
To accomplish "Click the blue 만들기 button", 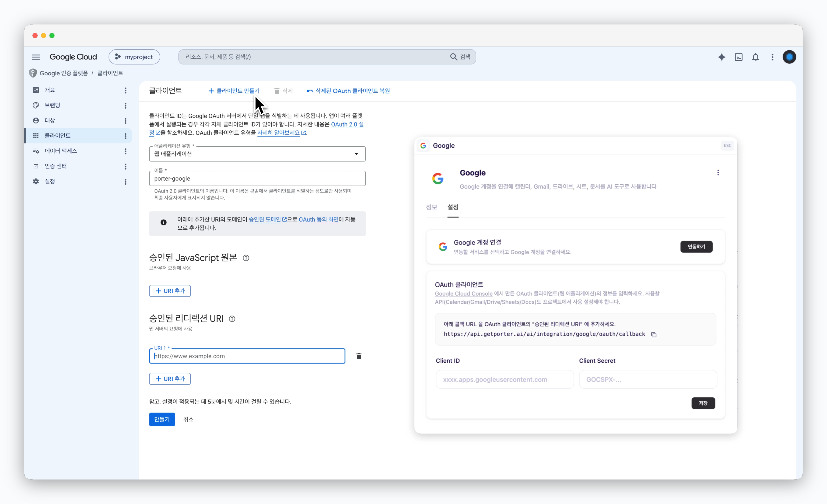I will point(162,420).
